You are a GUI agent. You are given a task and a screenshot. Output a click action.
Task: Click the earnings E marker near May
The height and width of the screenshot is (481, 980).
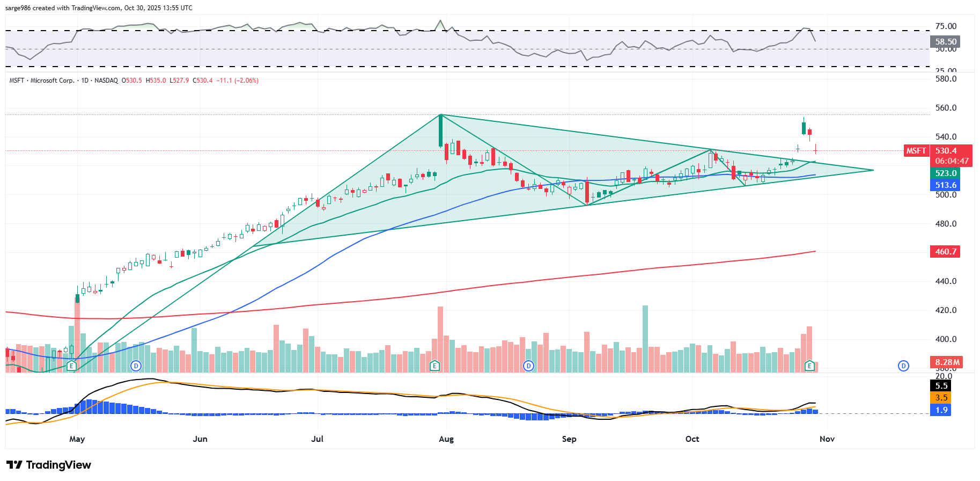point(71,366)
